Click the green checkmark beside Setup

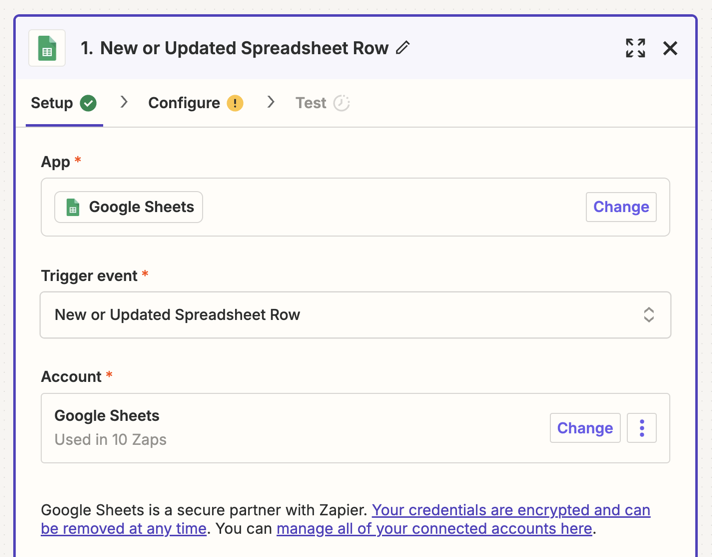click(89, 103)
